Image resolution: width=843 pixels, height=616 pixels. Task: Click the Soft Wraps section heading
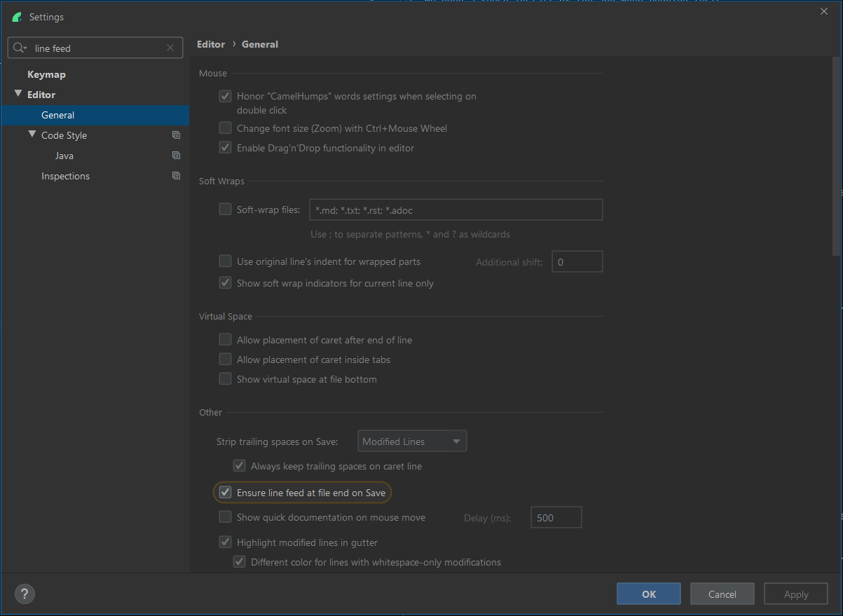(x=221, y=181)
